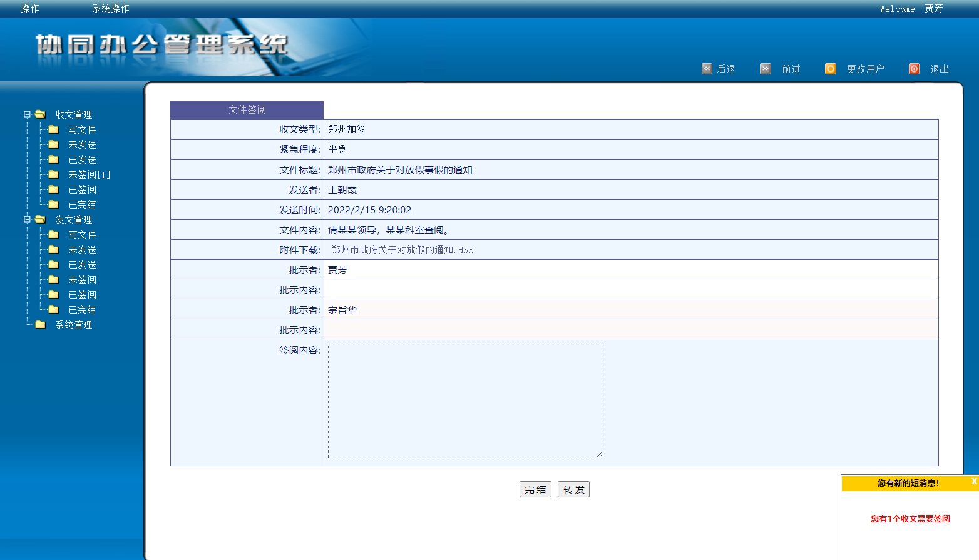Click the 后退 back arrow icon
The width and height of the screenshot is (979, 560).
(x=707, y=69)
